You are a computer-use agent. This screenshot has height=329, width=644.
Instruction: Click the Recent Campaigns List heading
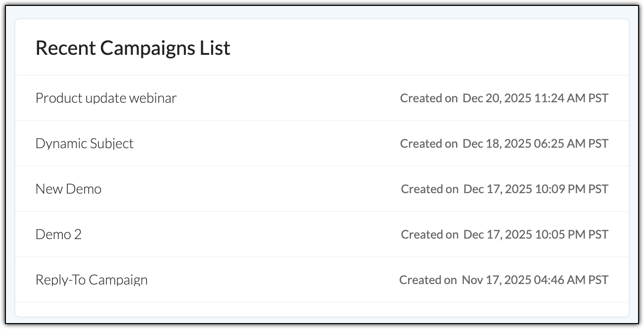pos(133,48)
